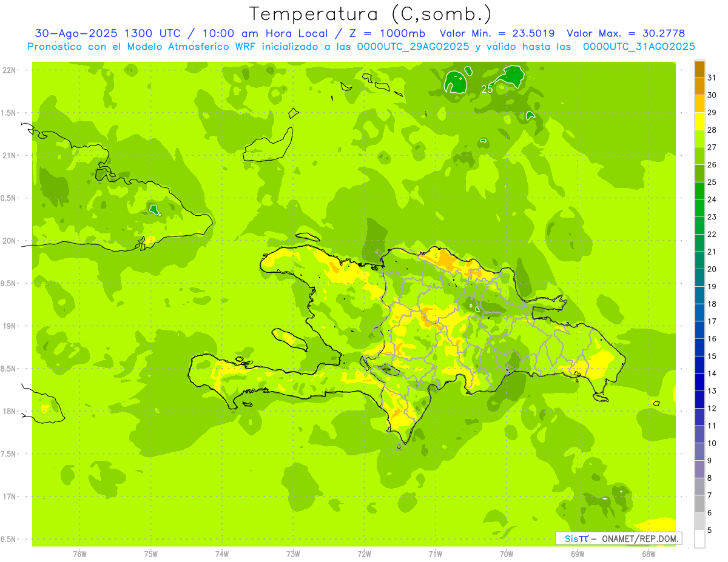Click the "0.5N" latitude axis label

click(9, 198)
